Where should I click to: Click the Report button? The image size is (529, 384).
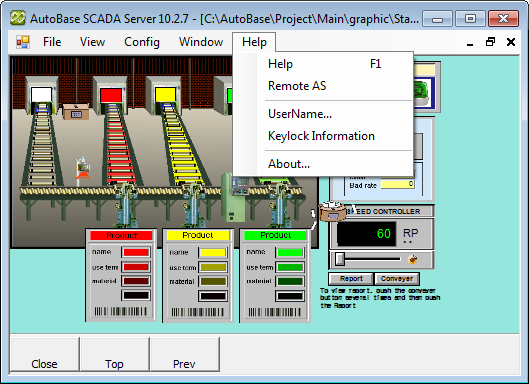click(x=351, y=279)
